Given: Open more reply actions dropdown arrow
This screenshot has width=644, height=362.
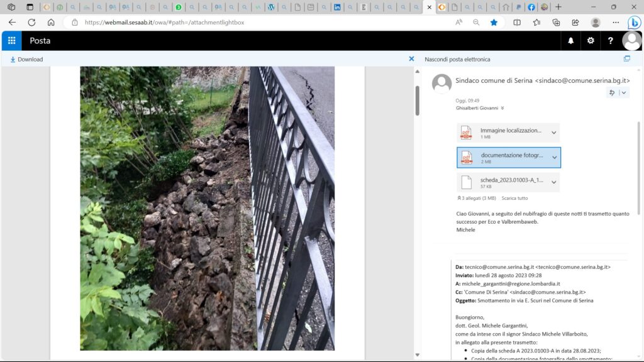Looking at the screenshot, I should pos(623,92).
